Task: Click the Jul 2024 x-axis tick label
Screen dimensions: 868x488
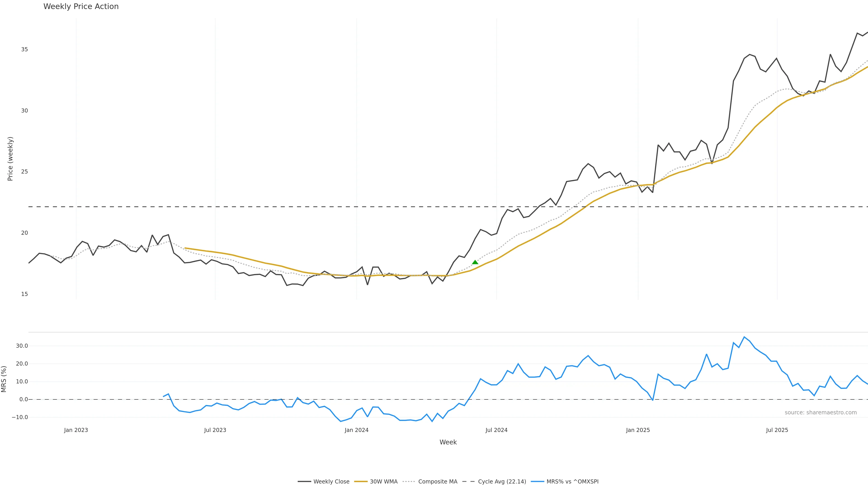Action: (496, 430)
